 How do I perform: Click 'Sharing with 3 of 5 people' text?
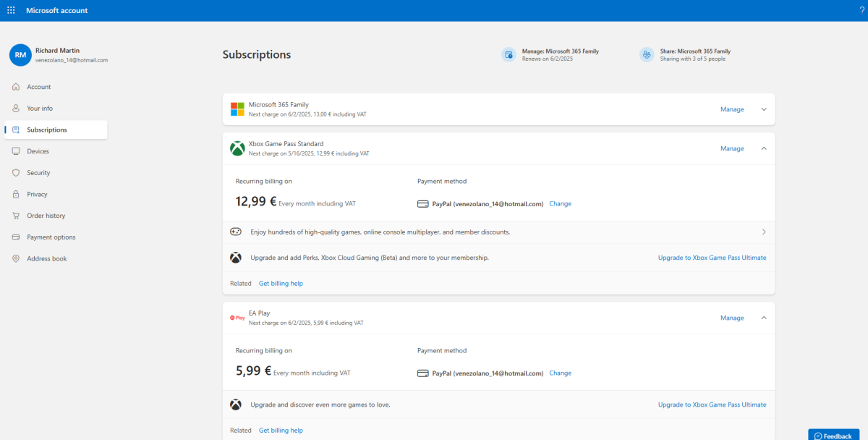692,59
